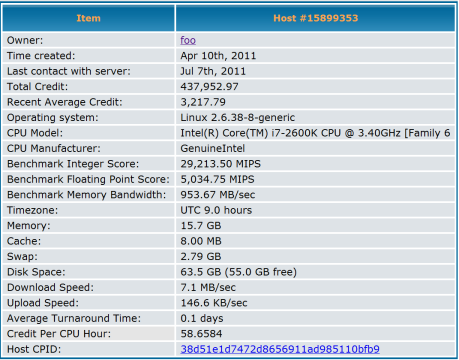459x360 pixels.
Task: Click the Recent Average Credit value
Action: (x=203, y=102)
